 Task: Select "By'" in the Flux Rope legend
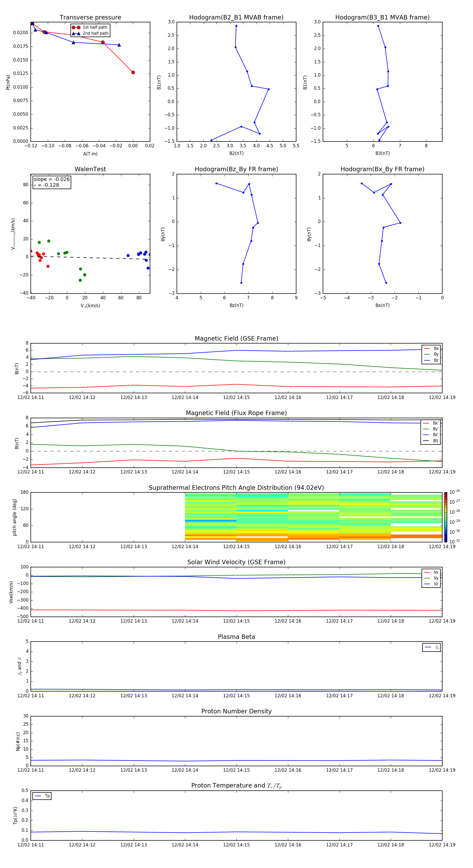point(431,429)
